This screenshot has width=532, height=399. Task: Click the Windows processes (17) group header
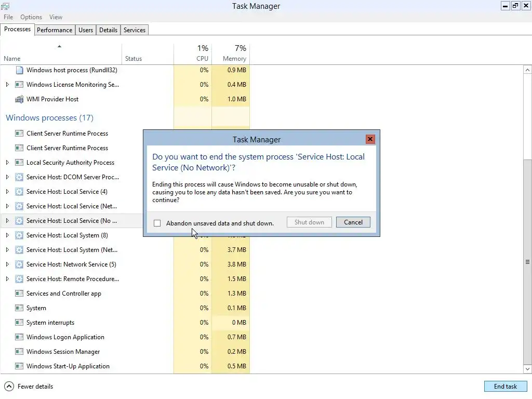click(x=49, y=118)
